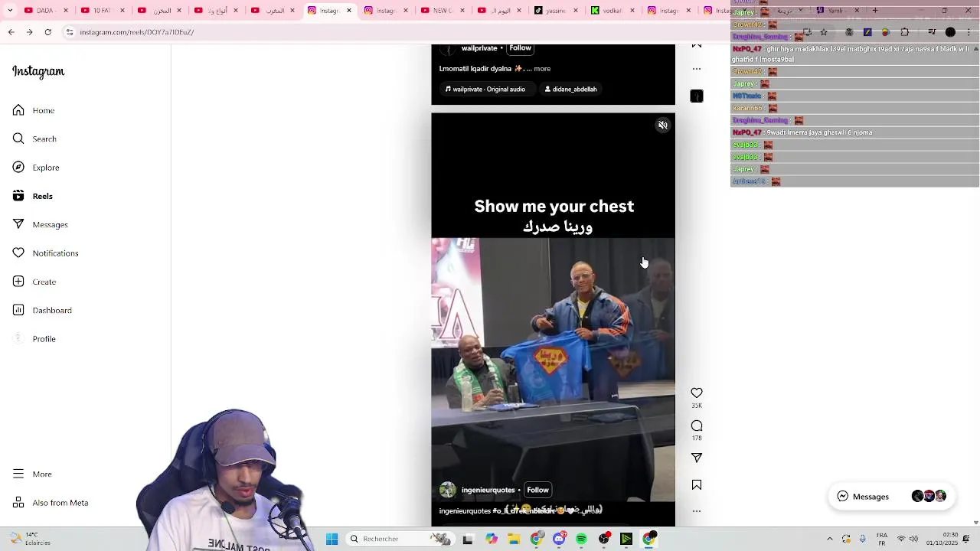Image resolution: width=980 pixels, height=551 pixels.
Task: Unmute the reel with speaker icon
Action: pos(663,126)
